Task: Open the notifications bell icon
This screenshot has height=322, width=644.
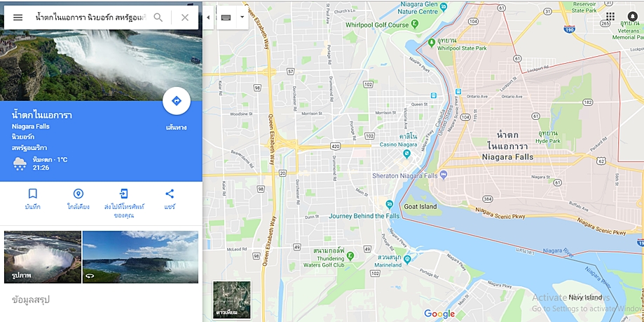Action: 633,16
